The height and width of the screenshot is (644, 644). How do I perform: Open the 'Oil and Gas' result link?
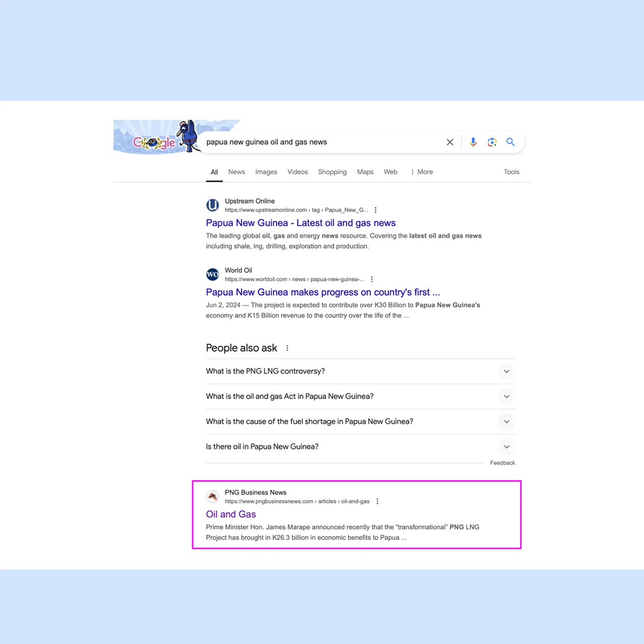(231, 514)
